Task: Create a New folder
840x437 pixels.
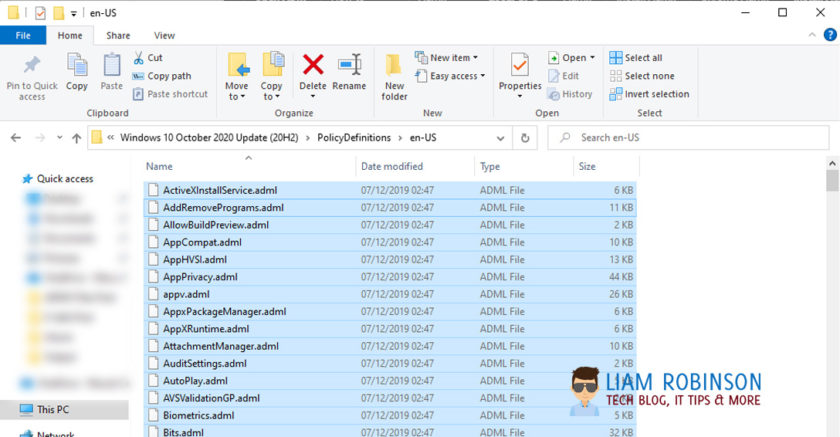Action: click(394, 77)
